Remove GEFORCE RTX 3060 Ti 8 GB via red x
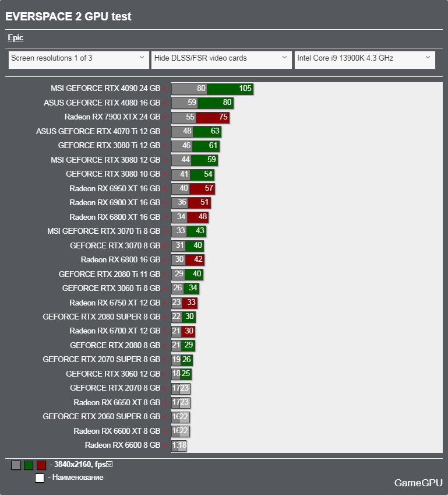This screenshot has height=495, width=448. click(164, 289)
